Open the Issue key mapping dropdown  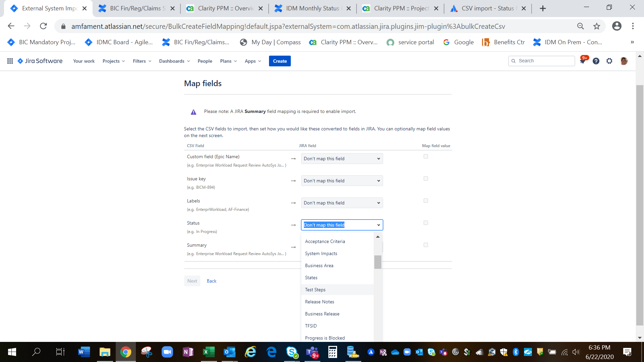coord(341,180)
